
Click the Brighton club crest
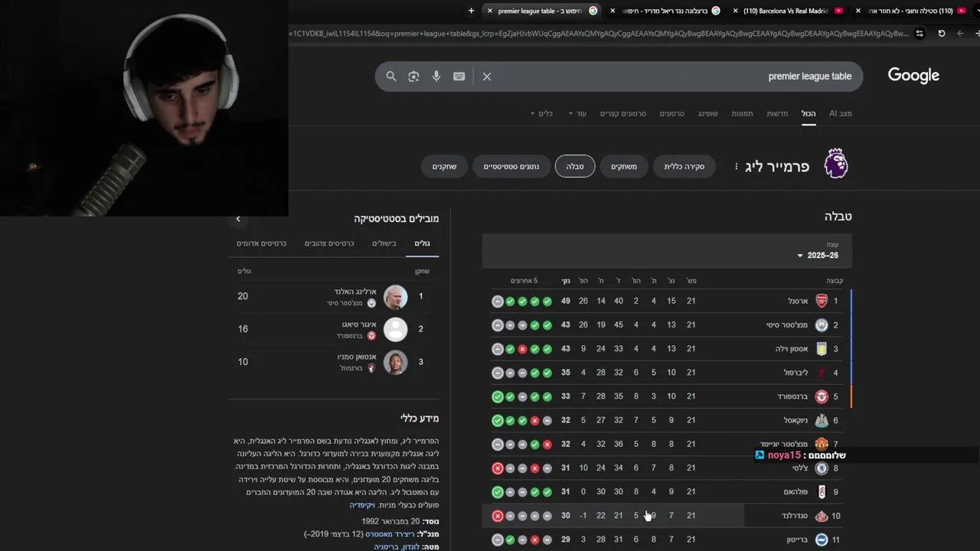[x=822, y=540]
